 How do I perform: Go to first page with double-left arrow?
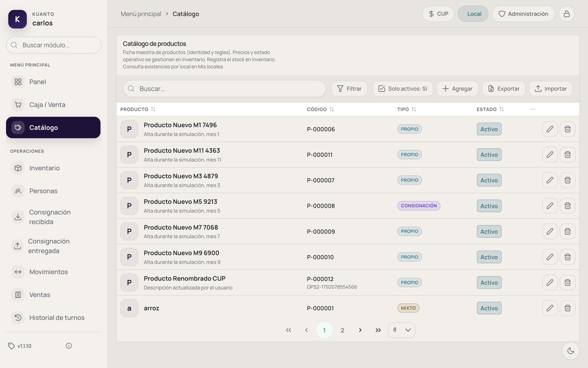[x=288, y=330]
